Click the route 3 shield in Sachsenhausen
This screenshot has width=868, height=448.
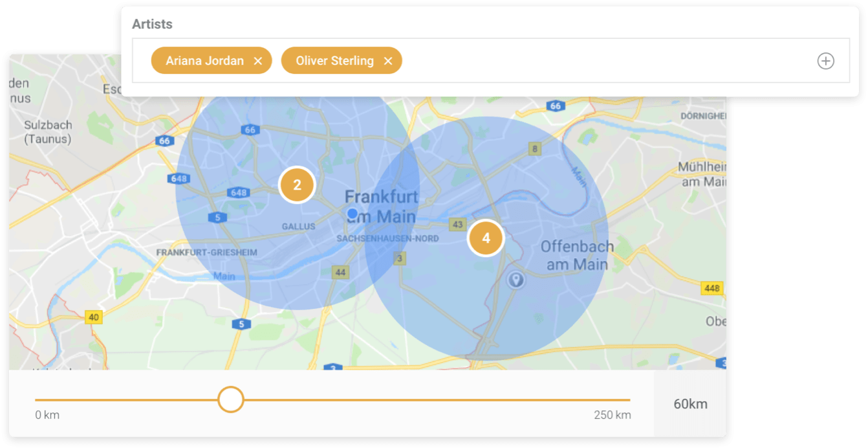point(400,259)
